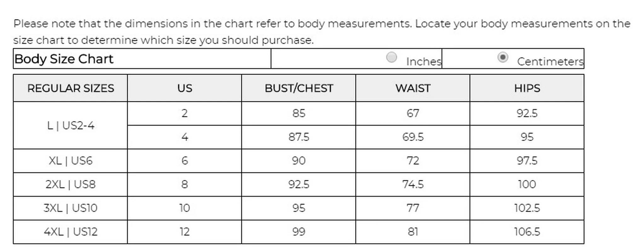Click the BUST/CHEST column header
This screenshot has width=644, height=252.
(x=299, y=88)
